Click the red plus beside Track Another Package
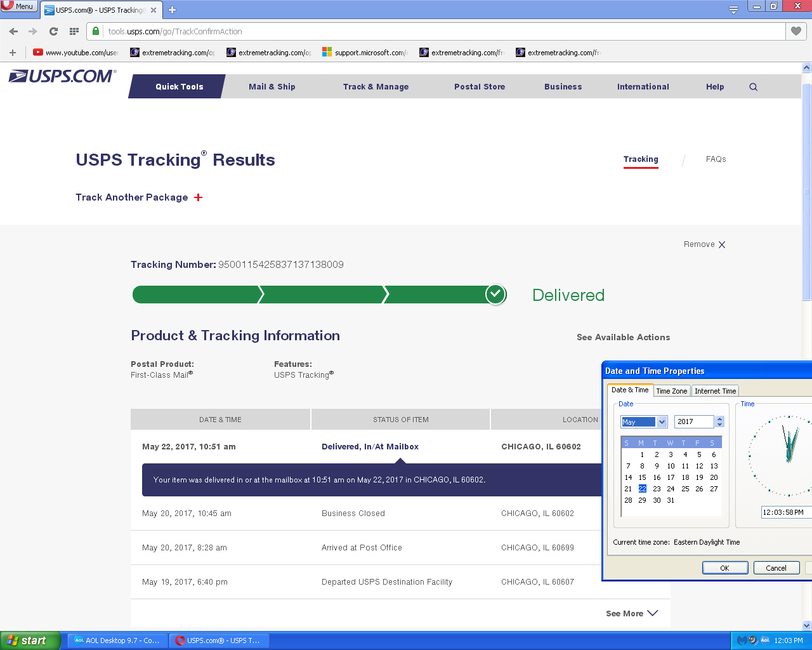 [199, 197]
